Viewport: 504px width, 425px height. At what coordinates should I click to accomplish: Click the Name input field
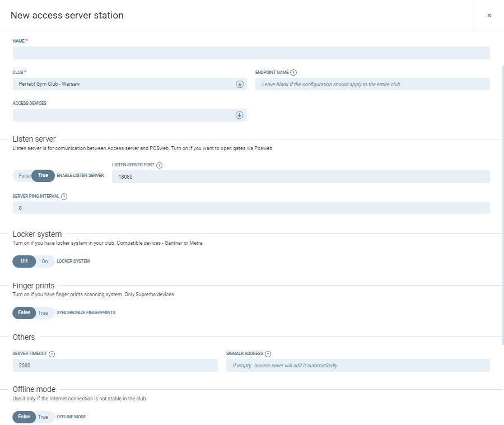pos(251,53)
